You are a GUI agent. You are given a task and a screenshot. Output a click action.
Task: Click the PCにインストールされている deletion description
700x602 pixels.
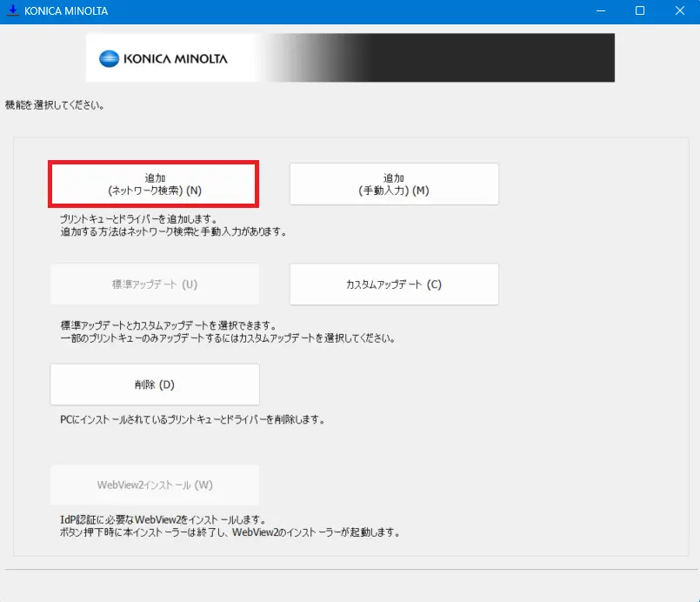[x=191, y=419]
